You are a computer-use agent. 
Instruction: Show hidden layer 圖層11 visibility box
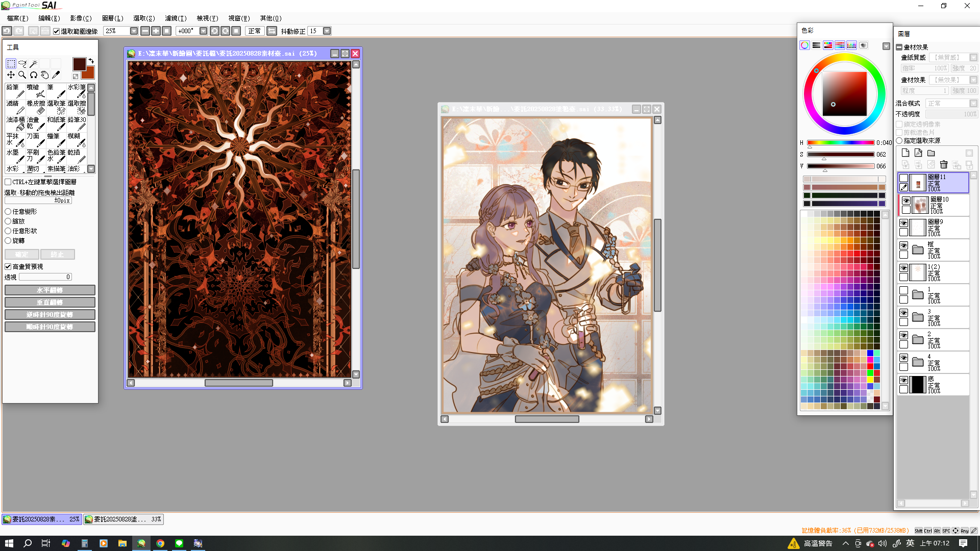coord(904,178)
